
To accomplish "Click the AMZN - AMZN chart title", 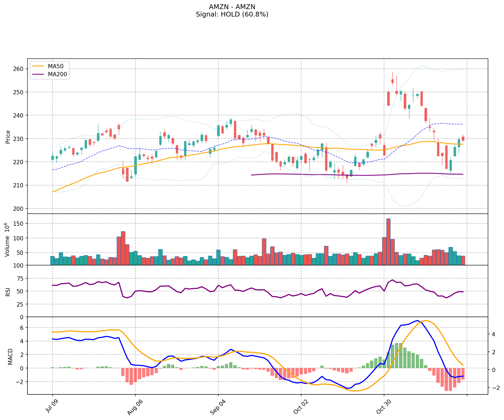I will [232, 7].
